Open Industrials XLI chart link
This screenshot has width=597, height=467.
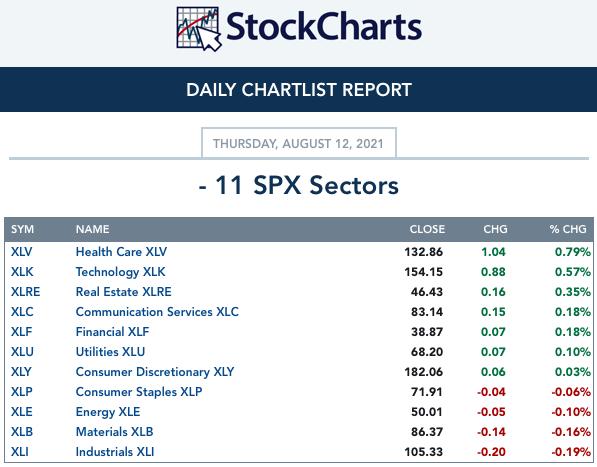click(115, 452)
